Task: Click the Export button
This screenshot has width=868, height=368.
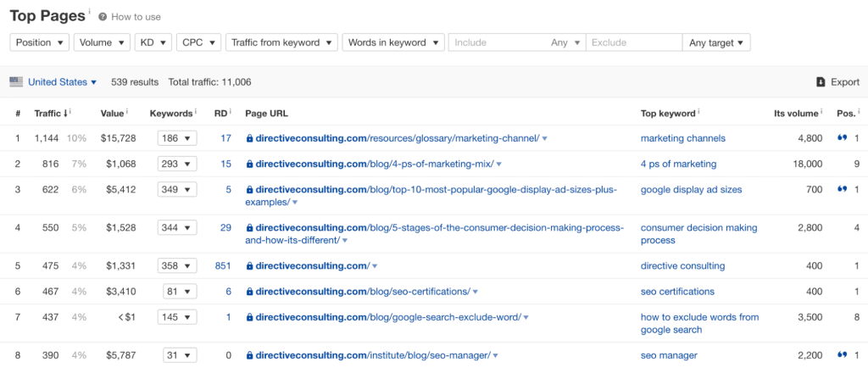Action: tap(838, 82)
